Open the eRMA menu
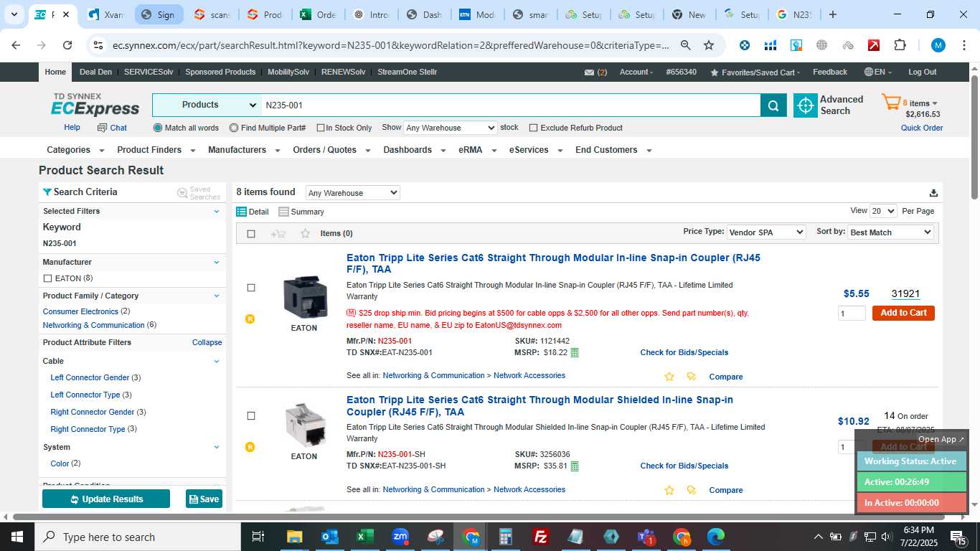The height and width of the screenshot is (551, 980). 476,150
